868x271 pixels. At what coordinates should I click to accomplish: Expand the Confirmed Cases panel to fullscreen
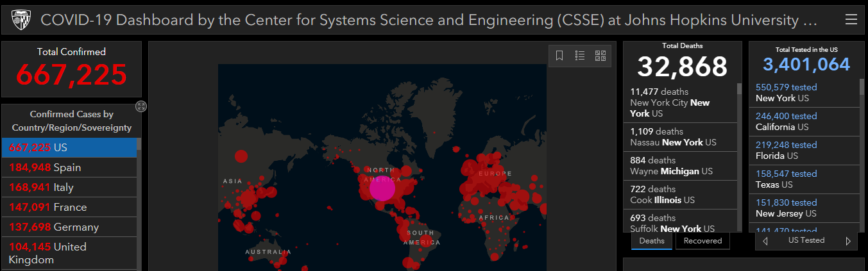[x=142, y=106]
